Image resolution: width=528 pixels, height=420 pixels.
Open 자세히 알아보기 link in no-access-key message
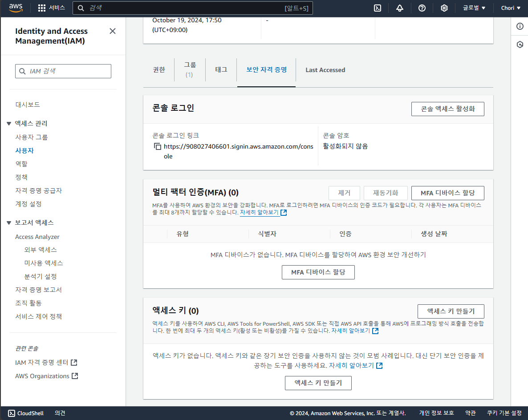tap(351, 365)
